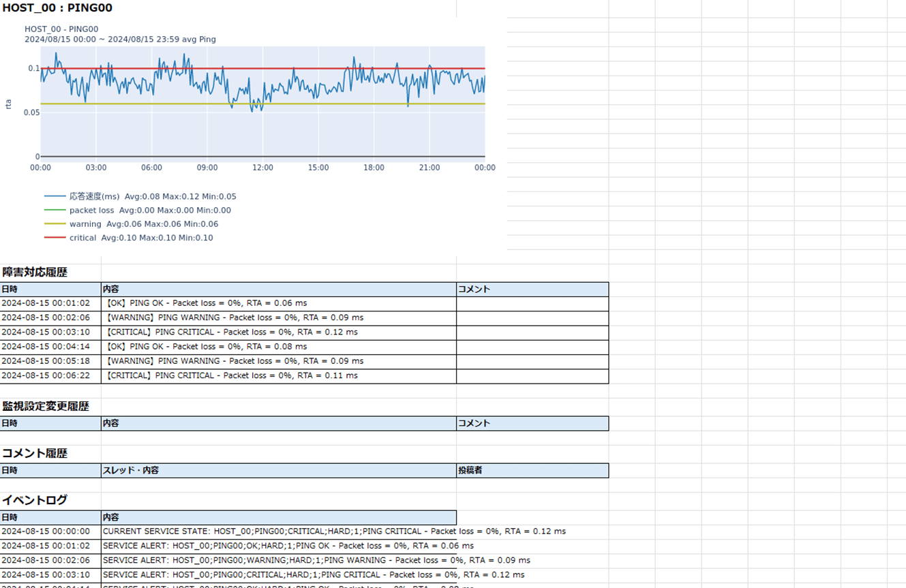906x588 pixels.
Task: Select 2024-08-15 00:04:14 in the 障害対応履歴 table
Action: pos(50,347)
